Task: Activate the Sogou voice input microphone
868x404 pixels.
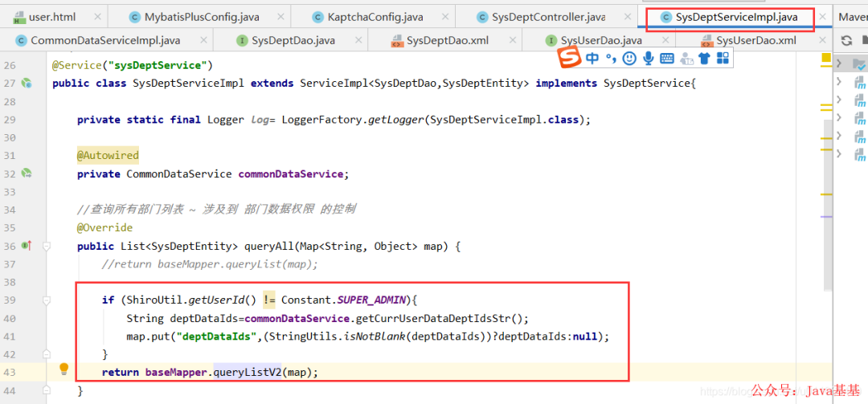Action: click(649, 58)
